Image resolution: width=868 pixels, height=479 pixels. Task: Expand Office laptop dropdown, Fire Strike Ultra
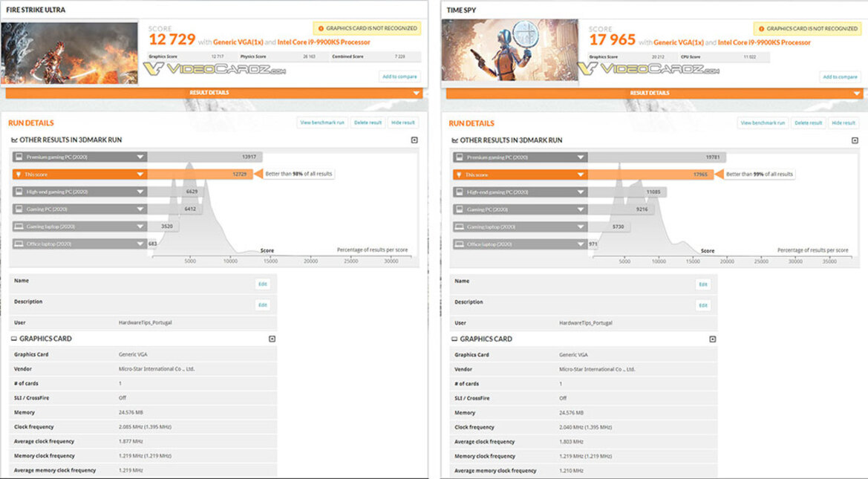pos(140,244)
